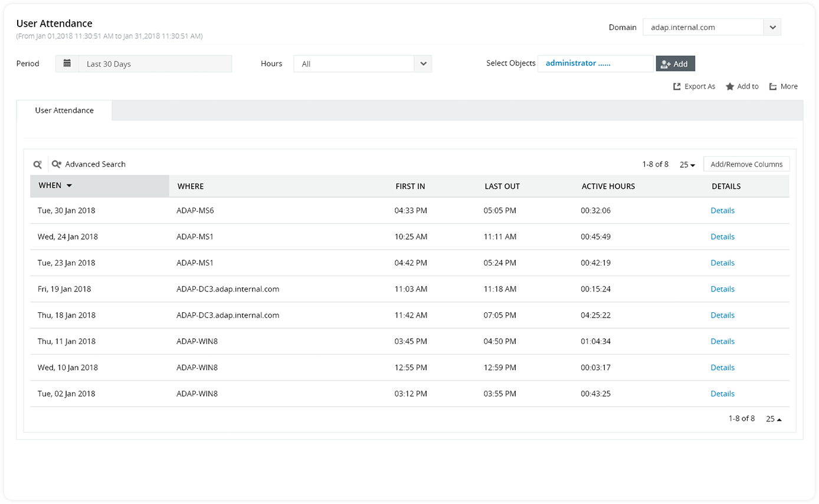Image resolution: width=819 pixels, height=504 pixels.
Task: Select the User Attendance tab
Action: tap(64, 110)
